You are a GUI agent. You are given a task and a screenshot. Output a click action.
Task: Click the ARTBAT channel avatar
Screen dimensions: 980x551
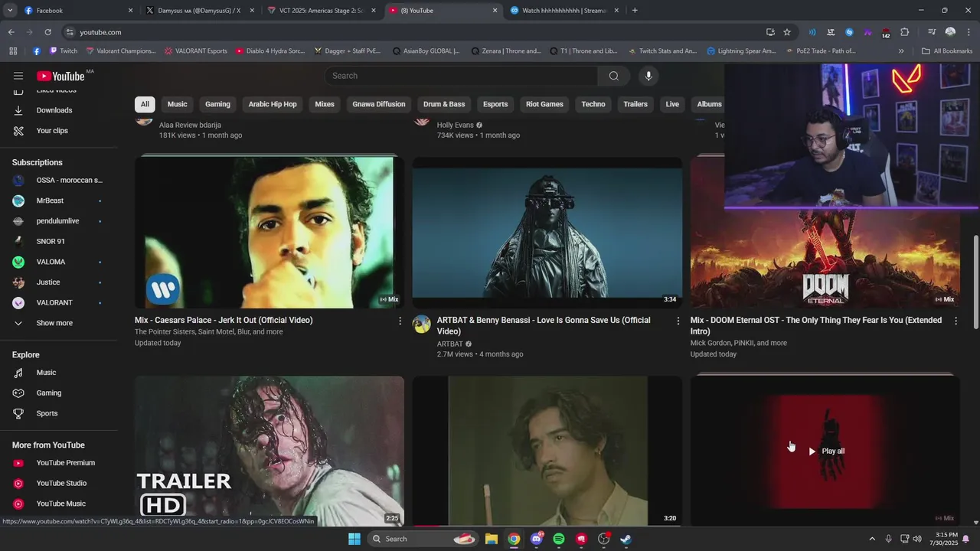coord(422,324)
